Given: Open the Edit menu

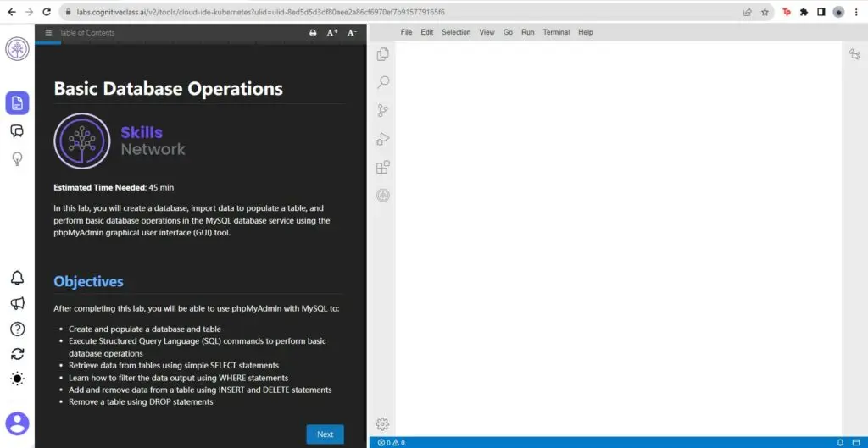Looking at the screenshot, I should [x=427, y=33].
